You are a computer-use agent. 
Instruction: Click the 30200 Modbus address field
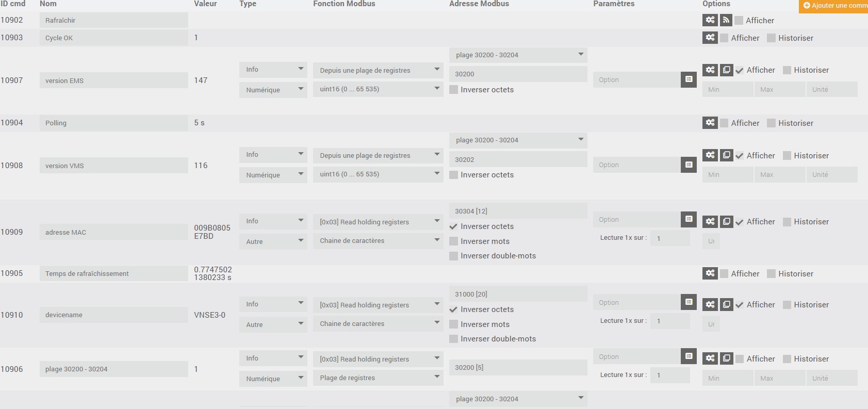tap(518, 74)
